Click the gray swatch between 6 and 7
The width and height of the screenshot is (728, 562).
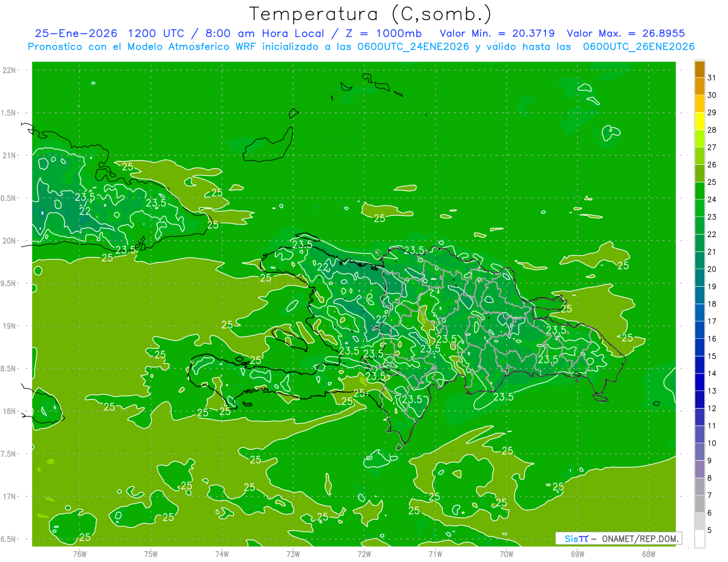click(699, 504)
